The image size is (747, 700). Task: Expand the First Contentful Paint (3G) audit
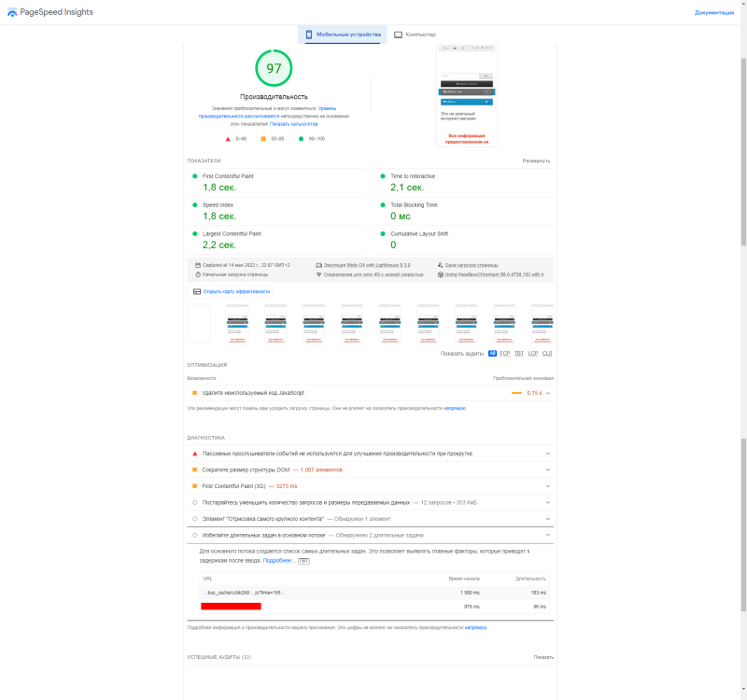coord(548,486)
